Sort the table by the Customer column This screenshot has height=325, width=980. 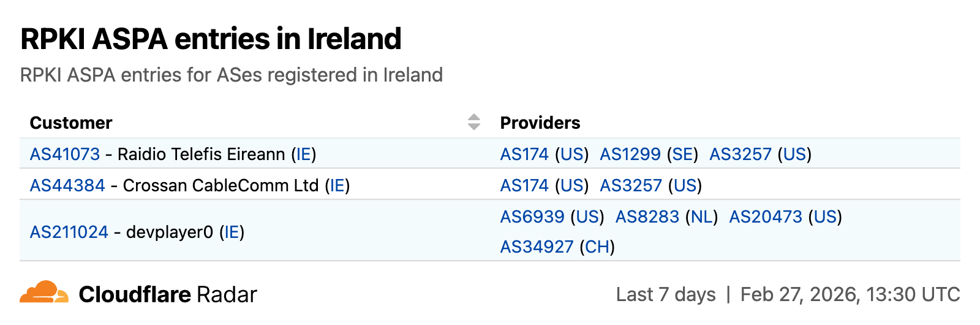[473, 122]
